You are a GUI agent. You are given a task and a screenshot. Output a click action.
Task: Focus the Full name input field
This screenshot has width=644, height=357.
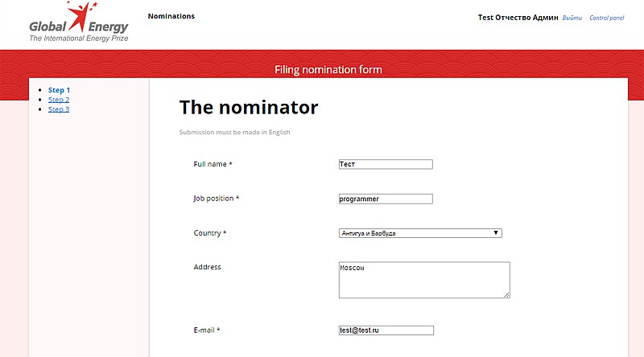click(x=386, y=164)
